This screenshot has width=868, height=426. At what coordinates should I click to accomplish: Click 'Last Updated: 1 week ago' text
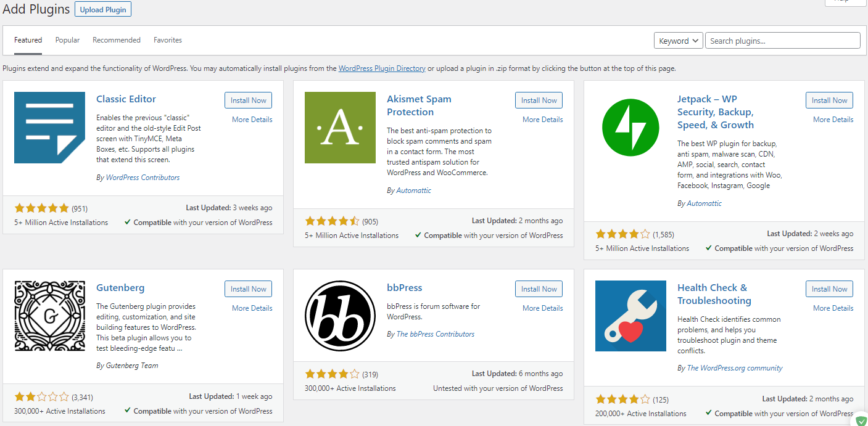[x=231, y=396]
